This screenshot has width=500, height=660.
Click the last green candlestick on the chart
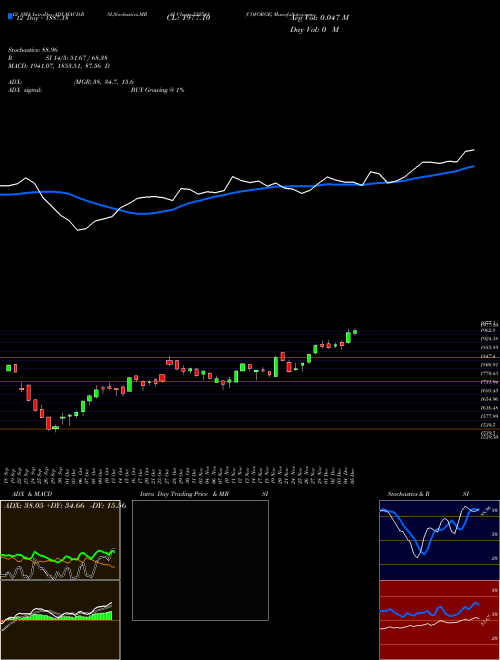[355, 332]
